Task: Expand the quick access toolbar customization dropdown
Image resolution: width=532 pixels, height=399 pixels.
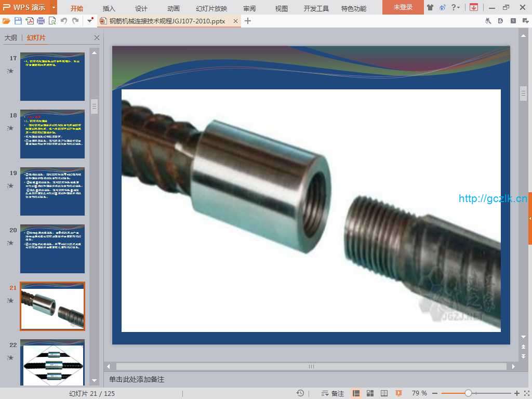Action: pyautogui.click(x=90, y=21)
